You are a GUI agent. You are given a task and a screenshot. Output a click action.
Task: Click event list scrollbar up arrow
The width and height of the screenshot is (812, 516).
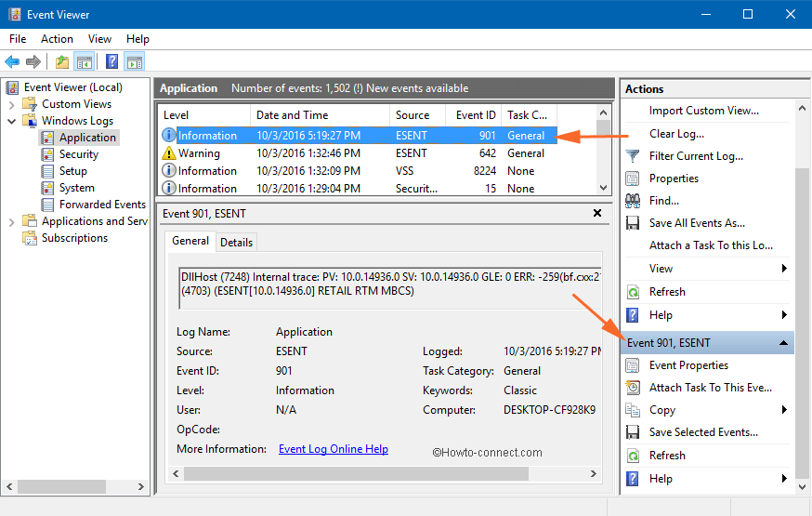[x=603, y=112]
